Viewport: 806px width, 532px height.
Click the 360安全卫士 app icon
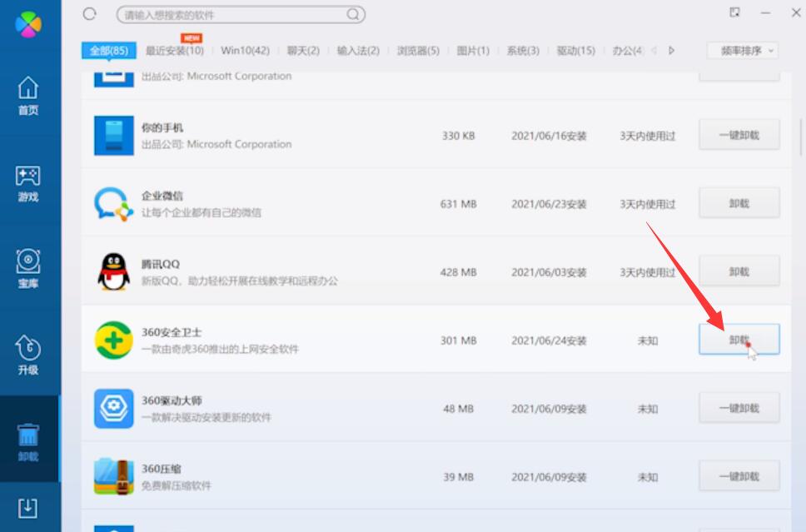113,341
